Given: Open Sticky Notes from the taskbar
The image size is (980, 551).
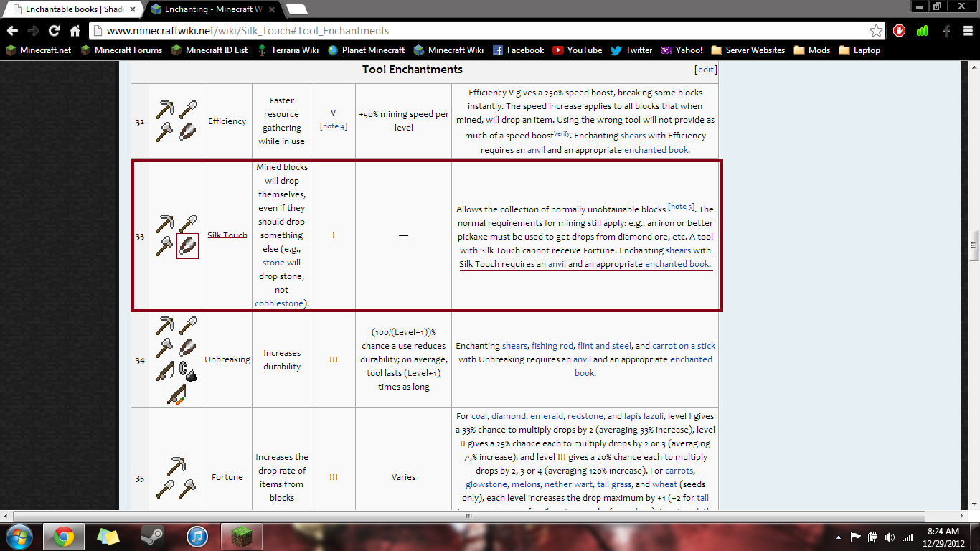Looking at the screenshot, I should tap(108, 536).
